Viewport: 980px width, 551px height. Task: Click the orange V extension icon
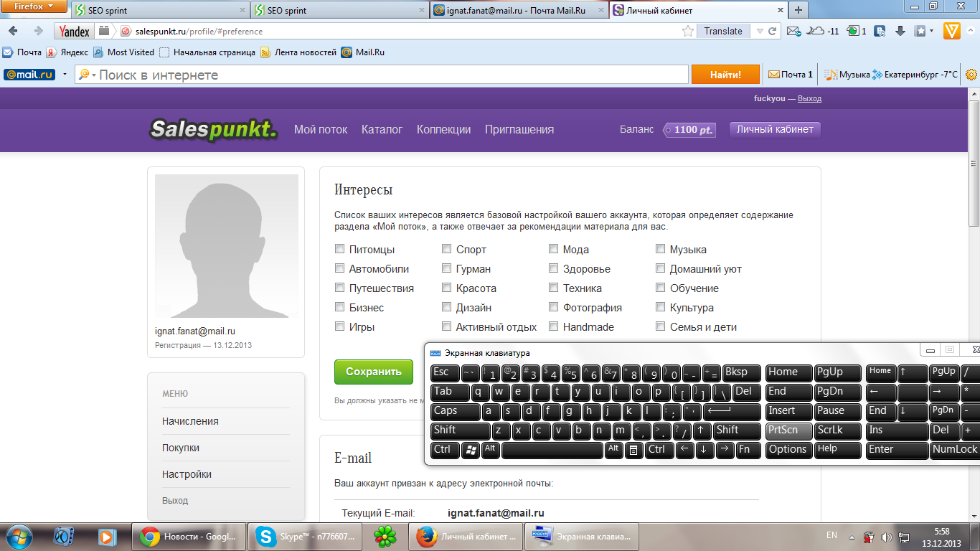952,31
